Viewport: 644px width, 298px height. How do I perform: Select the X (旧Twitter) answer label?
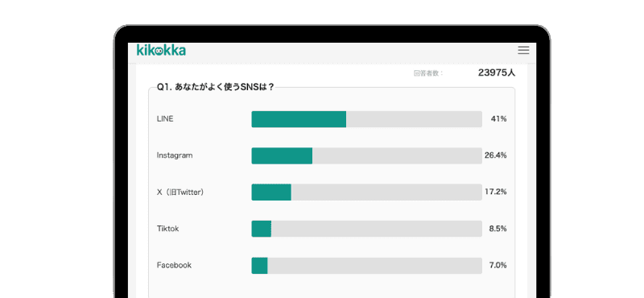point(180,192)
